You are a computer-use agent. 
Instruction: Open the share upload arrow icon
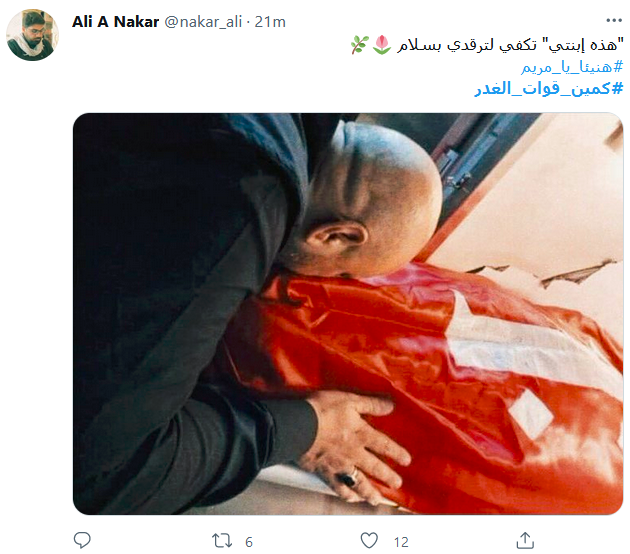tap(525, 540)
